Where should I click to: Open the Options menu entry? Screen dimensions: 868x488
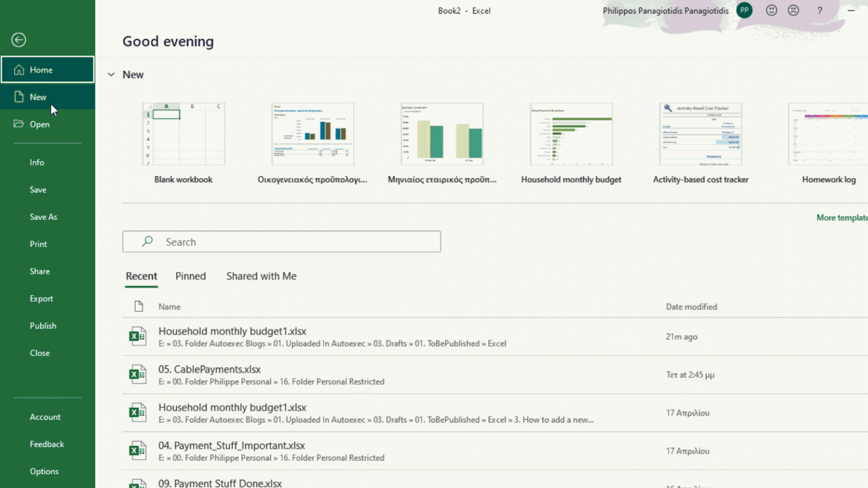pyautogui.click(x=44, y=471)
